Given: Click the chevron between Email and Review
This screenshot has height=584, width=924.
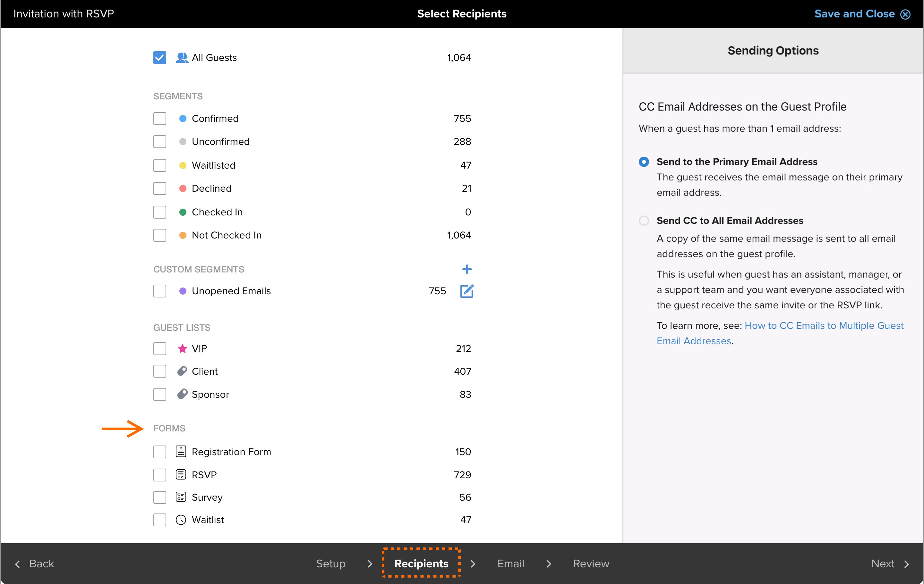Looking at the screenshot, I should (549, 564).
